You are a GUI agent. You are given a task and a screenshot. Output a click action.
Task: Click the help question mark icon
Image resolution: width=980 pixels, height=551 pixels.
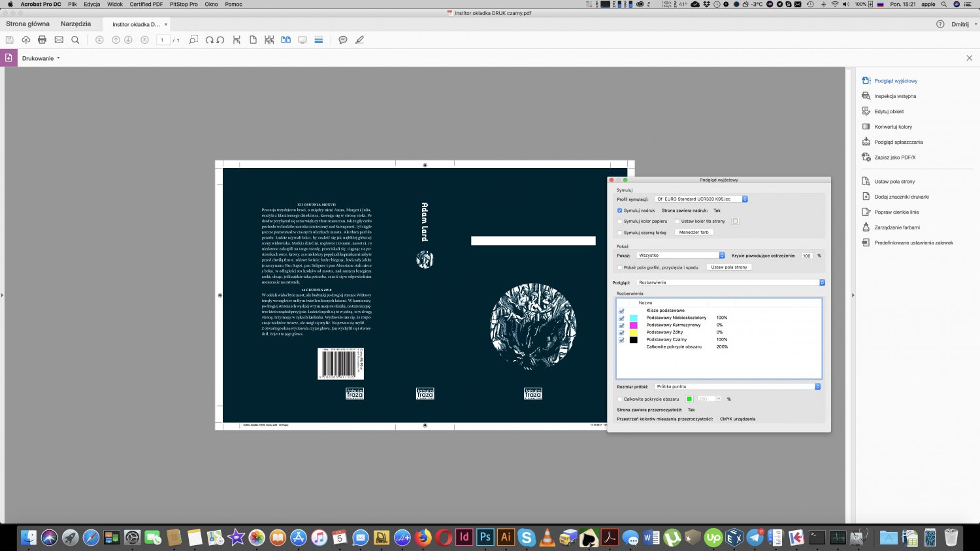click(x=940, y=24)
